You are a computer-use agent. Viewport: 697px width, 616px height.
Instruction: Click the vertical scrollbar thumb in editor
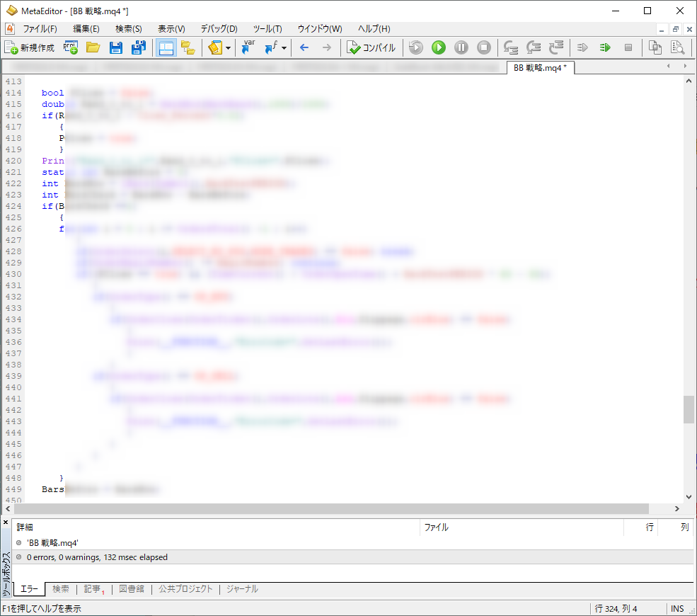point(689,409)
